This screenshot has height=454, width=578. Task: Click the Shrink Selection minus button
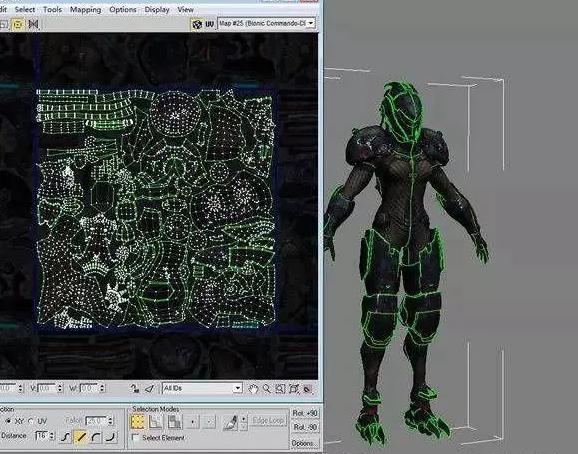pyautogui.click(x=209, y=422)
